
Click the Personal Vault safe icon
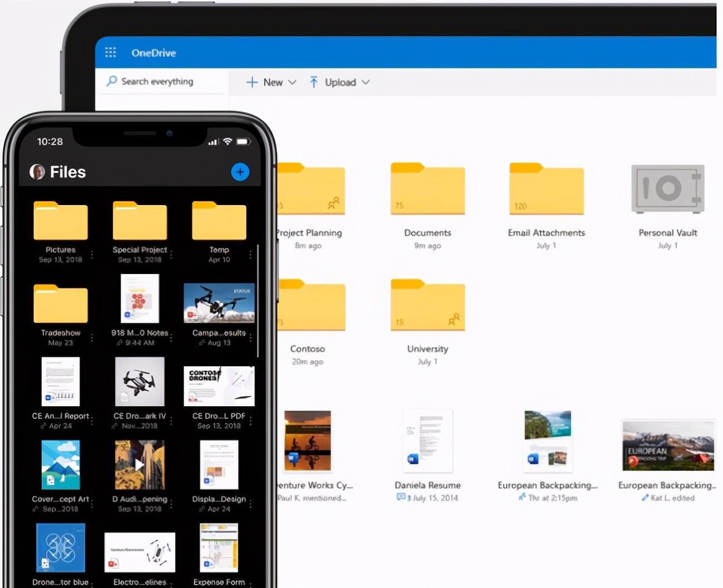(x=667, y=188)
